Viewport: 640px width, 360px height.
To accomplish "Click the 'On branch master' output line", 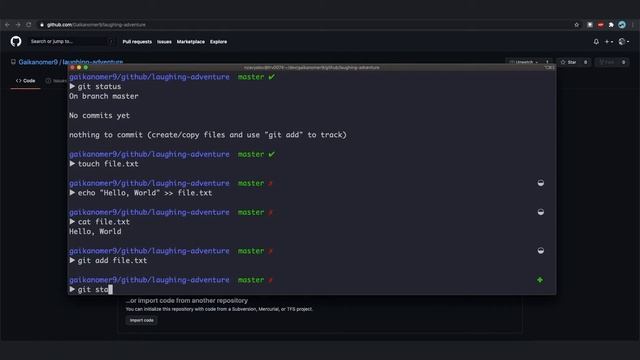I will point(104,96).
